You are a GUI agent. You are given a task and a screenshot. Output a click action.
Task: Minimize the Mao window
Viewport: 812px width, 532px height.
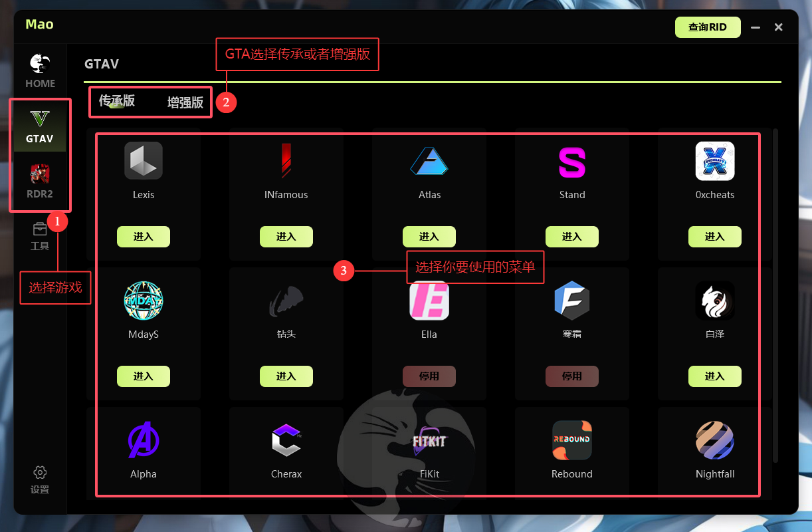756,27
